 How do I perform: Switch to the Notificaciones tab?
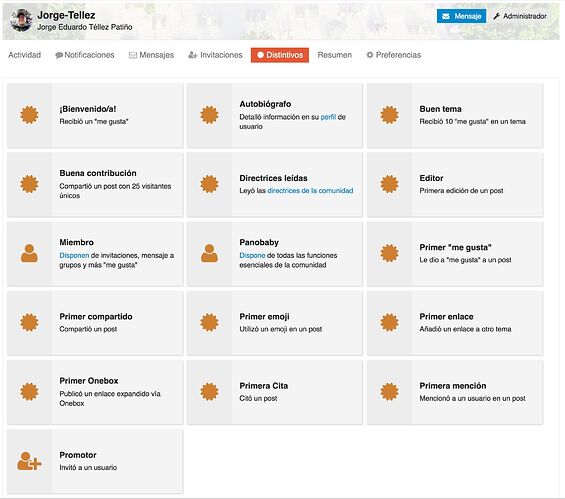point(85,55)
